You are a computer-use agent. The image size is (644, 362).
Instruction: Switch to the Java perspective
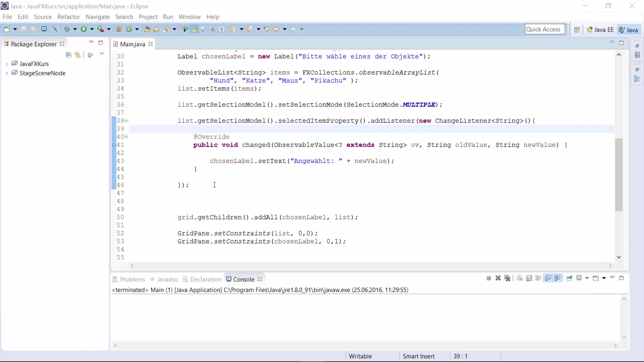pos(628,29)
